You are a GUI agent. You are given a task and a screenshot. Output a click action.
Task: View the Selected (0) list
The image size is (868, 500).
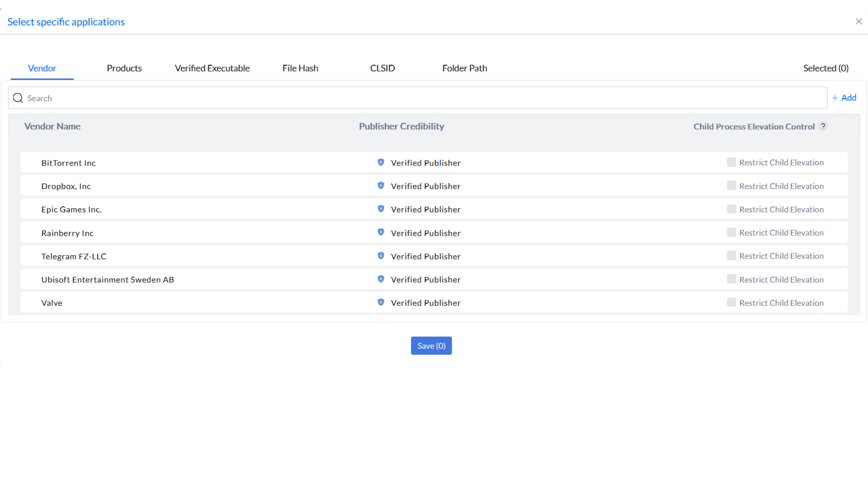pyautogui.click(x=825, y=68)
